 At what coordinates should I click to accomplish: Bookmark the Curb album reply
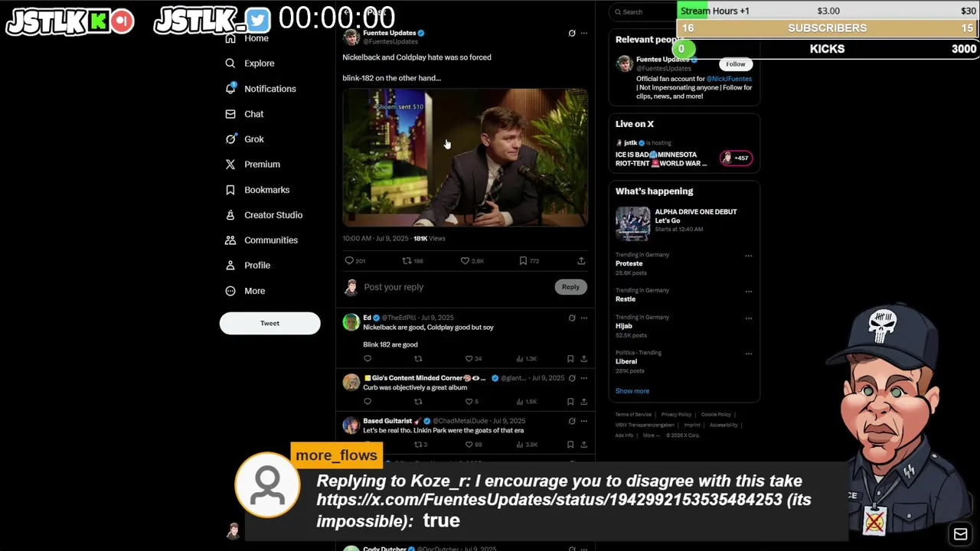click(x=570, y=402)
